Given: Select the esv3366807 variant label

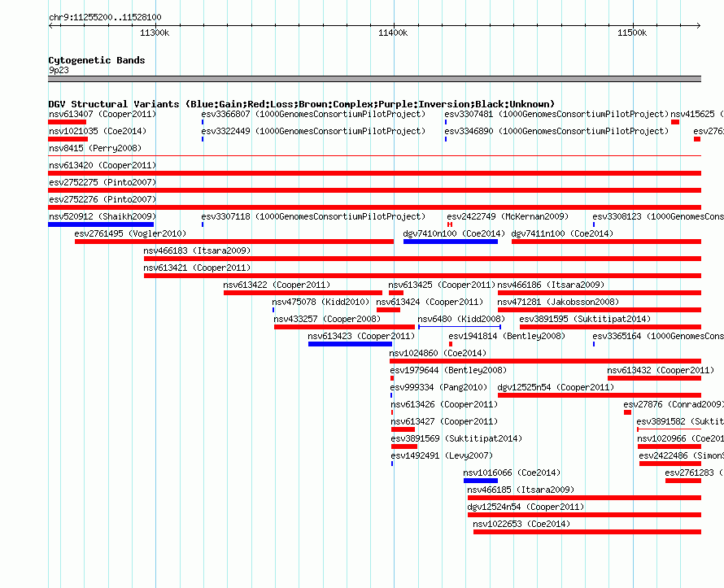Looking at the screenshot, I should (313, 114).
